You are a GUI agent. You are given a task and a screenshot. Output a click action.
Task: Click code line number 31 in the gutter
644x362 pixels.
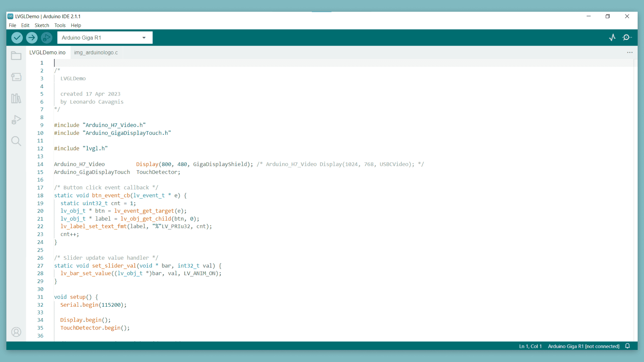[40, 297]
